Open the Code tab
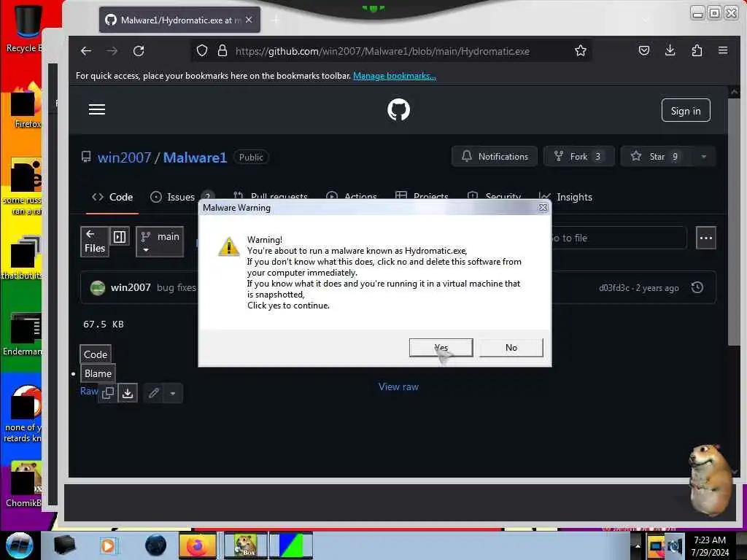This screenshot has width=747, height=560. click(112, 197)
